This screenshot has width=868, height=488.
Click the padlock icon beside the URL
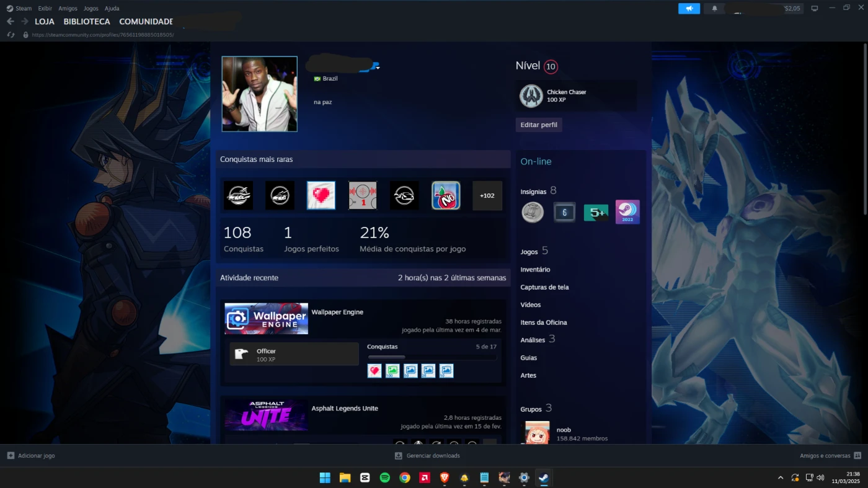25,35
